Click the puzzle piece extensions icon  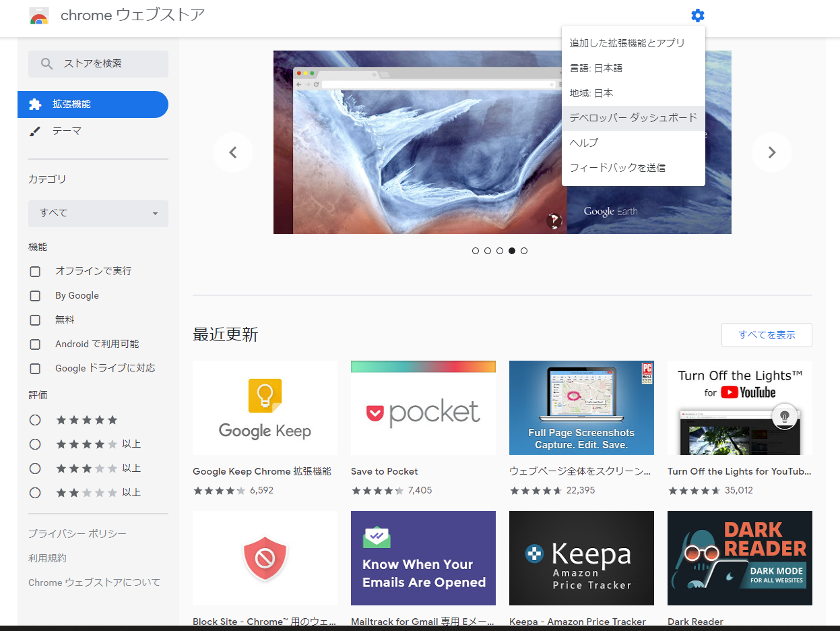click(x=35, y=104)
